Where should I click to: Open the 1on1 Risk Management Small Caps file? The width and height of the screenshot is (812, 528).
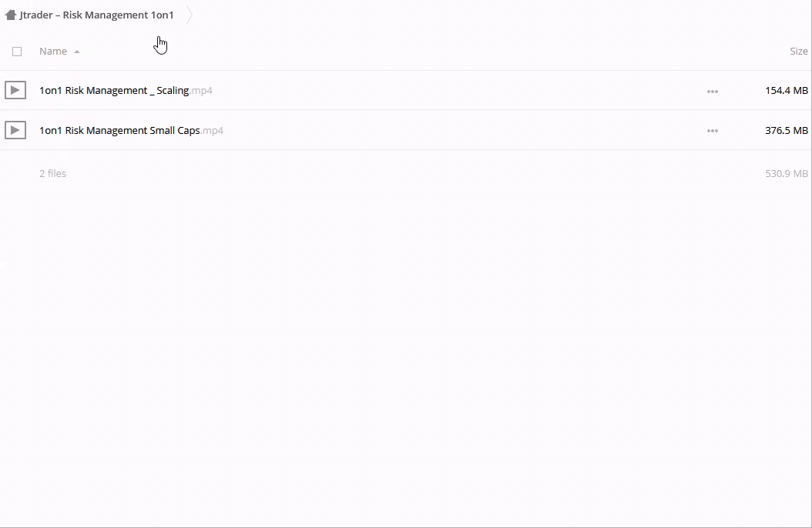pyautogui.click(x=119, y=130)
